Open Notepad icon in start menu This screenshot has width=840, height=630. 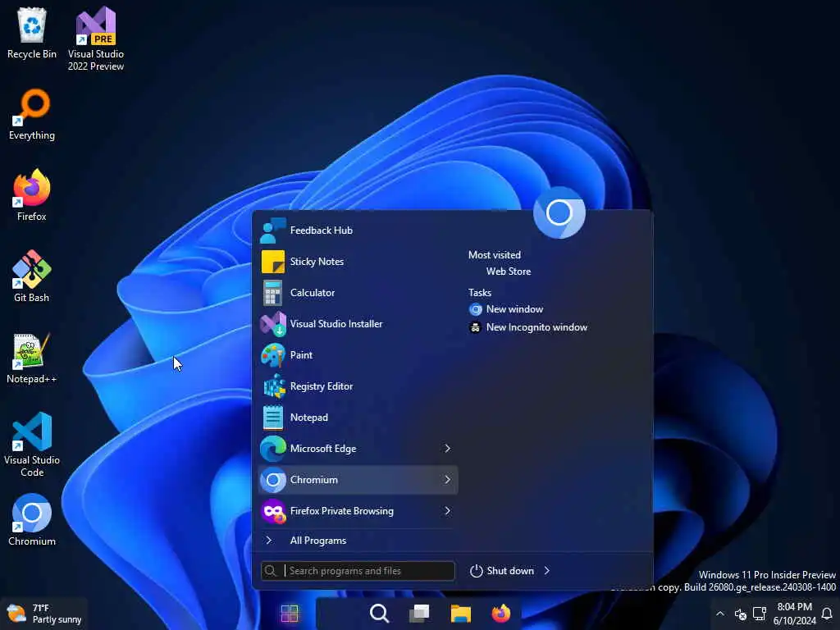coord(272,418)
